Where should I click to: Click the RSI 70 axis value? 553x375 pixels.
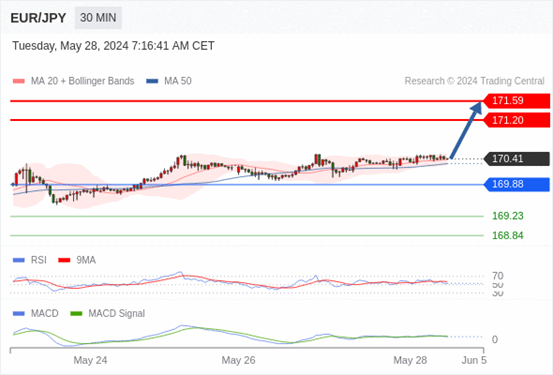pos(498,276)
